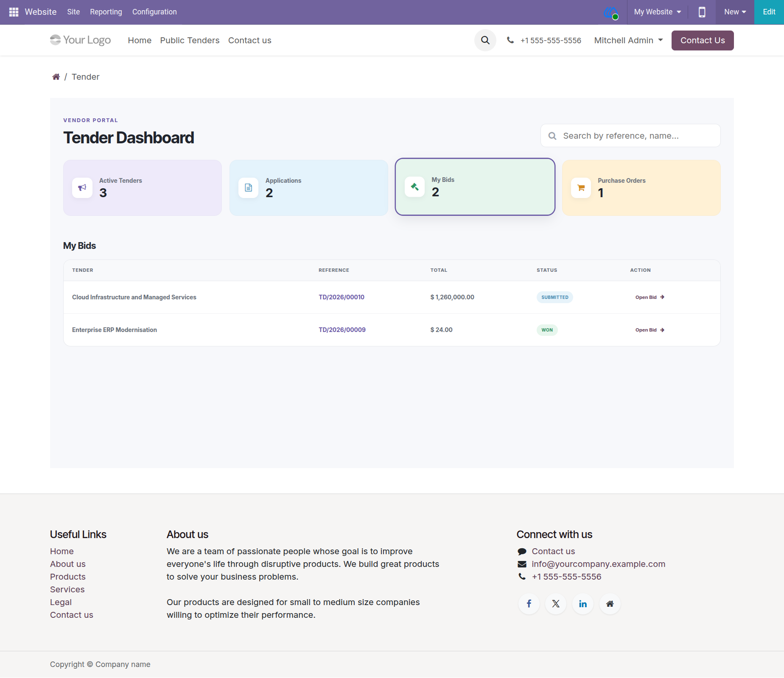The height and width of the screenshot is (678, 784).
Task: Toggle mobile preview phone icon
Action: tap(702, 12)
